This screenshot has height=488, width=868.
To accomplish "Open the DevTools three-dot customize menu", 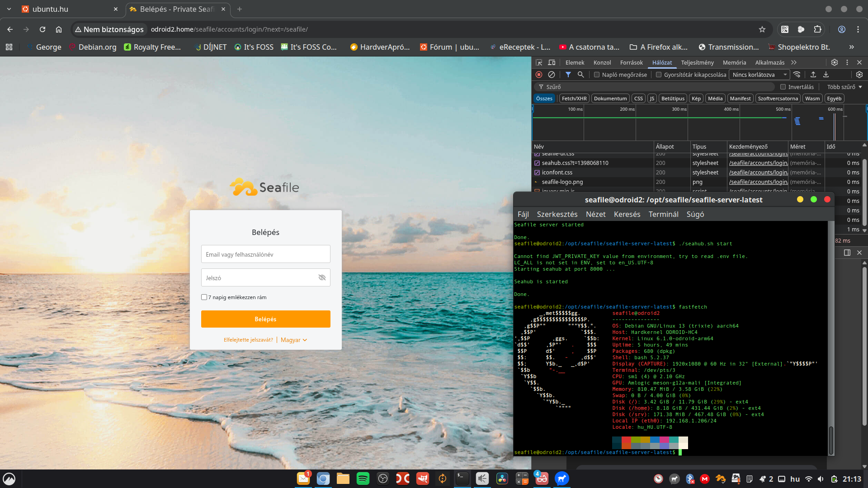I will (847, 62).
